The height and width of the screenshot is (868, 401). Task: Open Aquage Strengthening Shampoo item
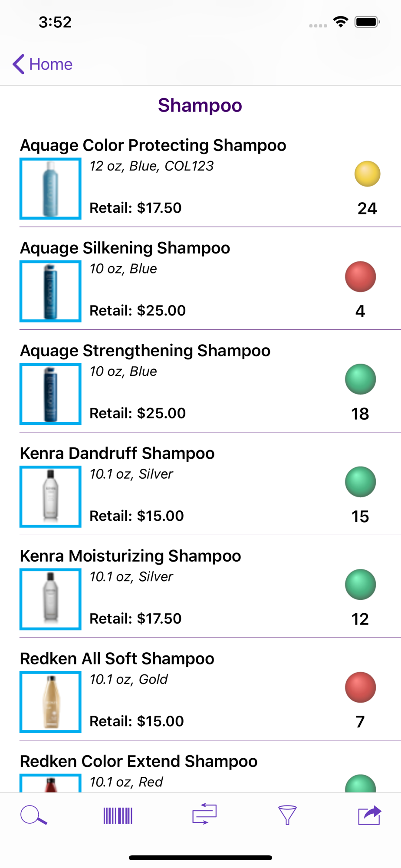(x=145, y=351)
